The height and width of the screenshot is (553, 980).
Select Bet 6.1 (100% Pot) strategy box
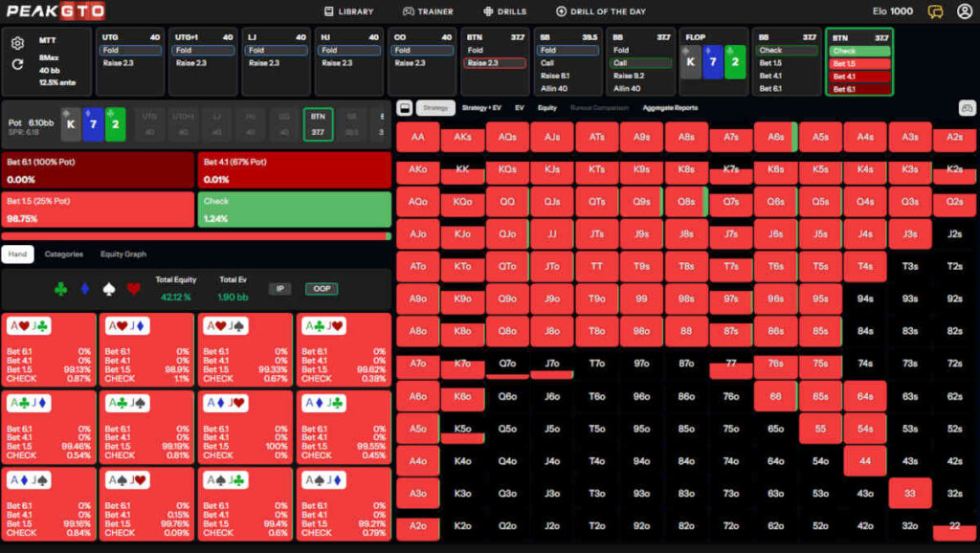coord(98,170)
